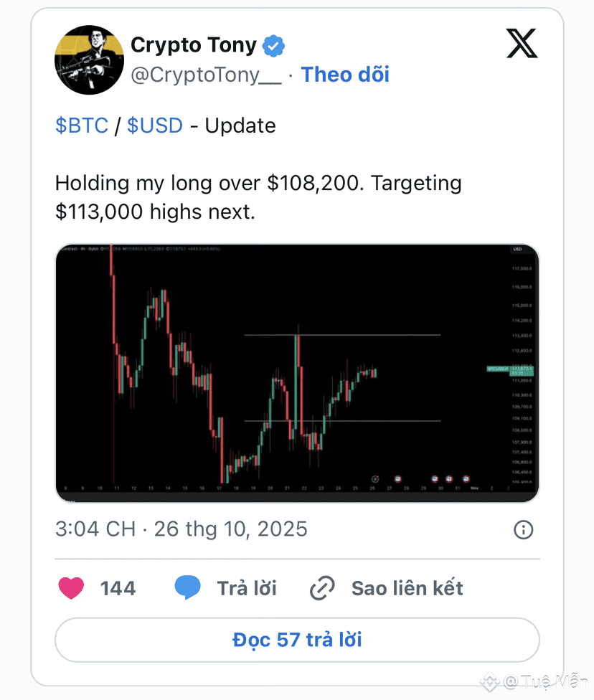
Task: Select the USD currency label on chart
Action: pos(518,249)
